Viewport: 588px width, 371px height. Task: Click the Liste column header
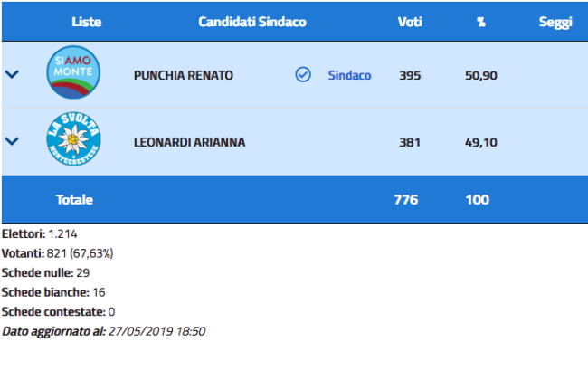coord(86,22)
